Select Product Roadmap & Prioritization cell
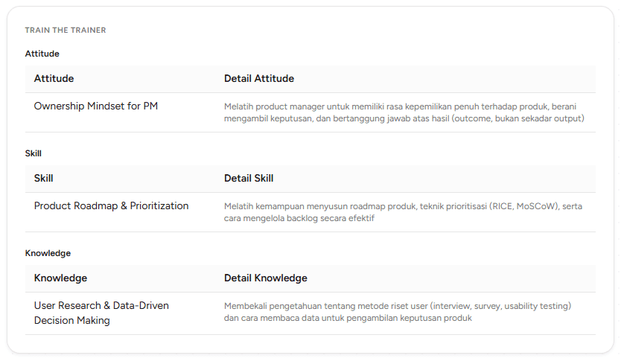 (111, 206)
